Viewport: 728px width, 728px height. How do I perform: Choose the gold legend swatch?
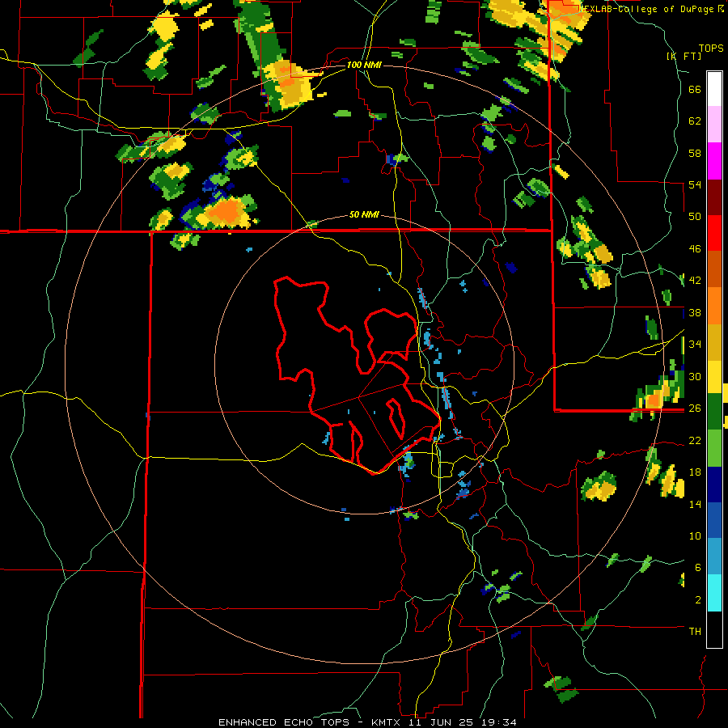714,342
